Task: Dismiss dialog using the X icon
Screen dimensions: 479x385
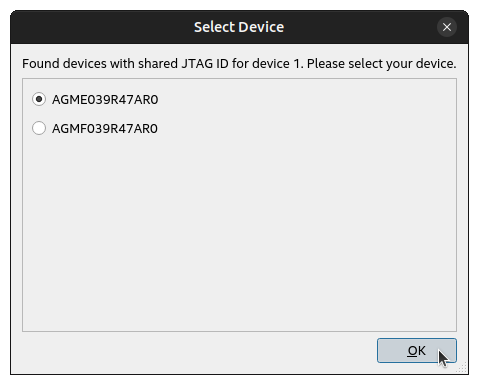Action: point(447,27)
